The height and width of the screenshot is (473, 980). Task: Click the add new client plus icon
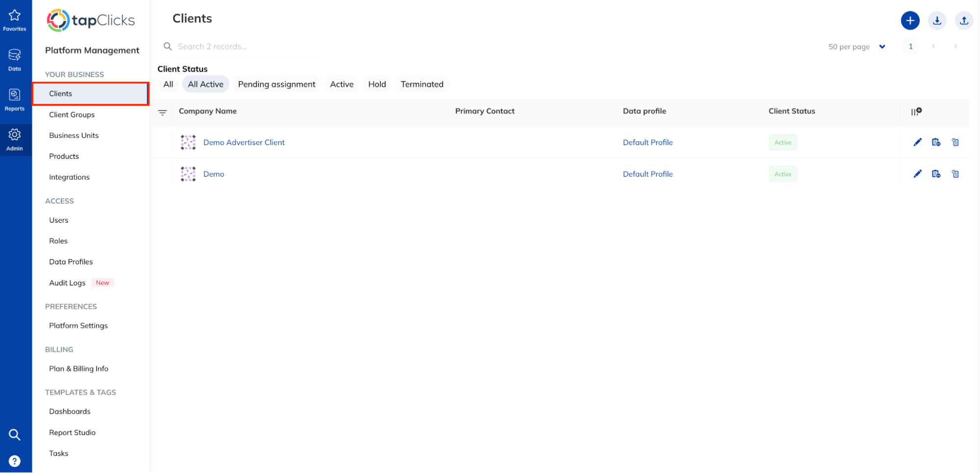(x=910, y=21)
